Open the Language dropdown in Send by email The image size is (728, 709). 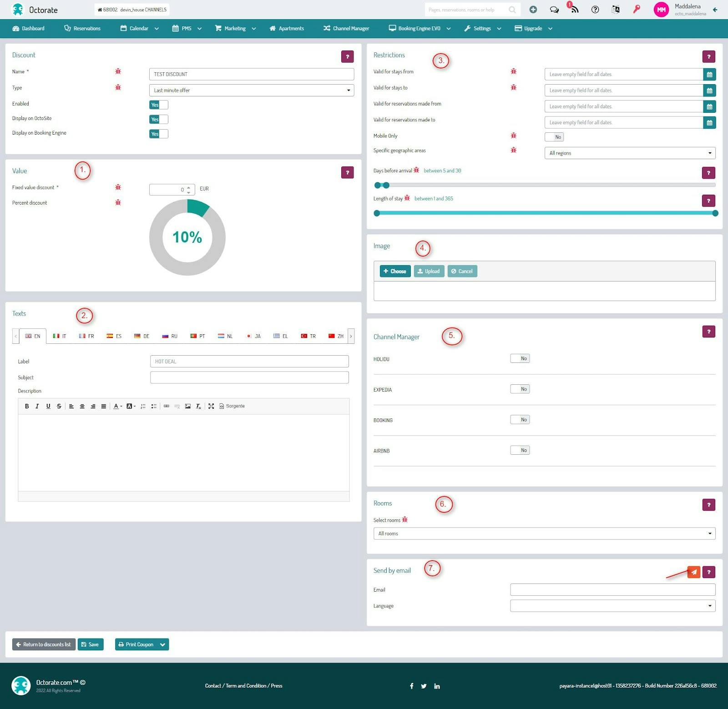click(x=612, y=606)
